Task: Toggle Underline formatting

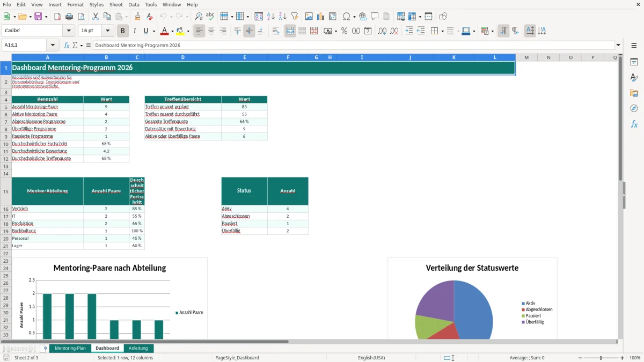Action: 146,31
